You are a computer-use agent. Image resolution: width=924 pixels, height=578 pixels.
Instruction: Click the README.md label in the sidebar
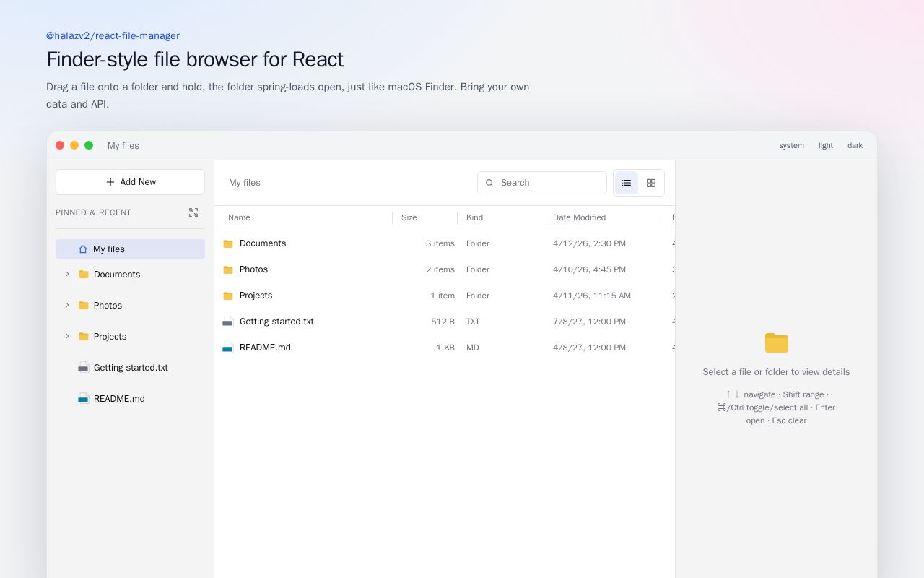pyautogui.click(x=119, y=399)
